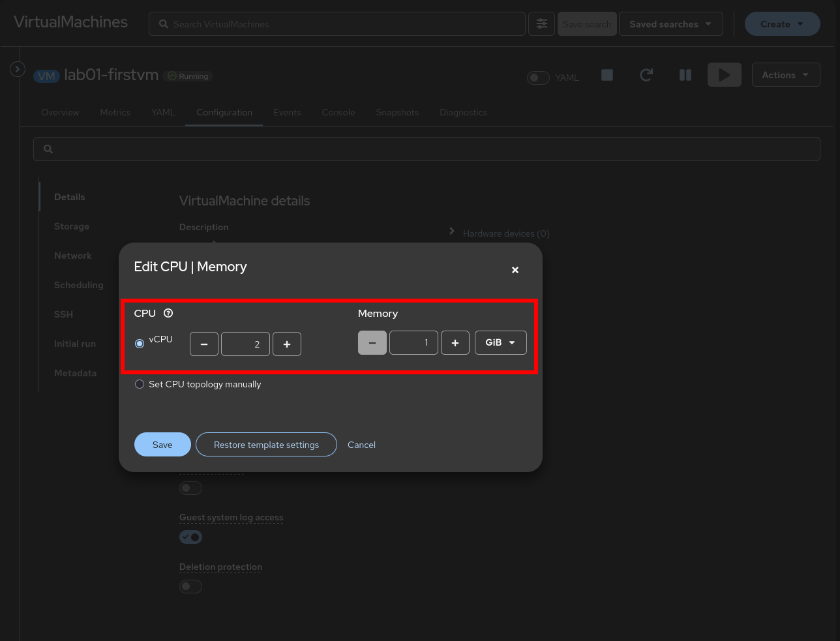Viewport: 840px width, 641px height.
Task: Click the Search VirtualMachines field
Action: click(x=337, y=24)
